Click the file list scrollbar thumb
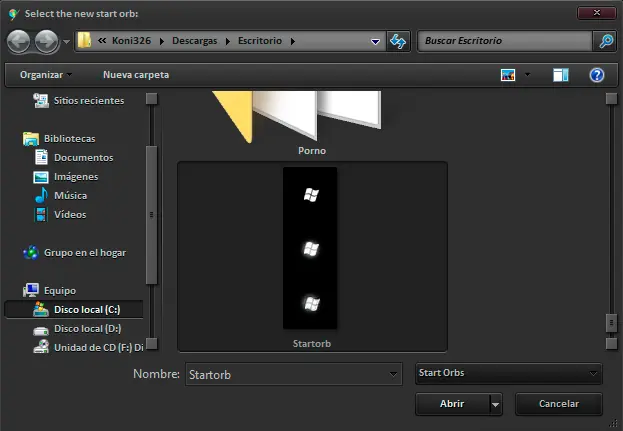Viewport: 623px width, 431px height. [x=611, y=323]
